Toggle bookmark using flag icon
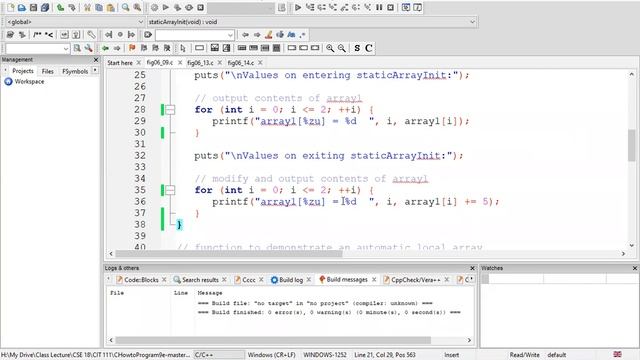The image size is (640, 360). (132, 48)
